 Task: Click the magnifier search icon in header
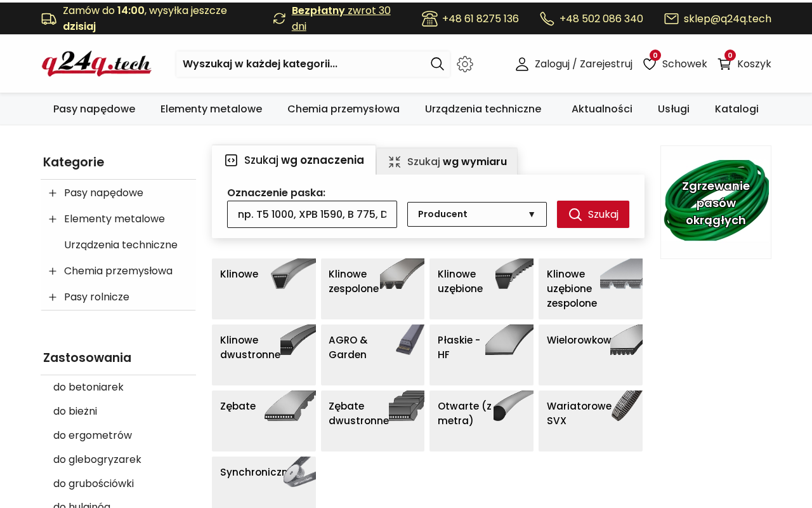coord(437,63)
